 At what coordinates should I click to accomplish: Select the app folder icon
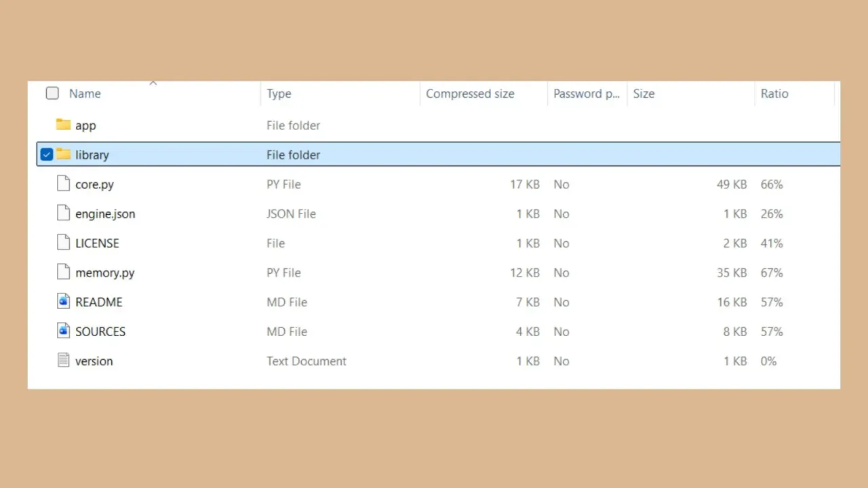pos(63,125)
